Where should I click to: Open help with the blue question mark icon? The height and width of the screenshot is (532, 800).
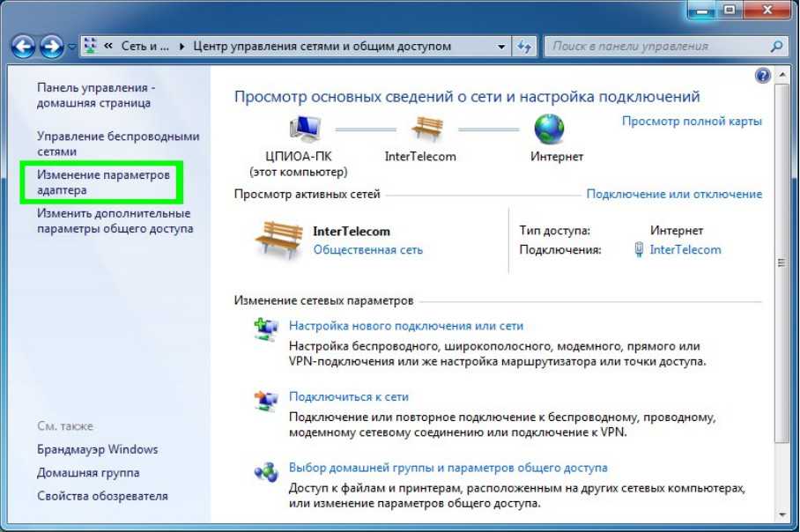click(x=762, y=76)
